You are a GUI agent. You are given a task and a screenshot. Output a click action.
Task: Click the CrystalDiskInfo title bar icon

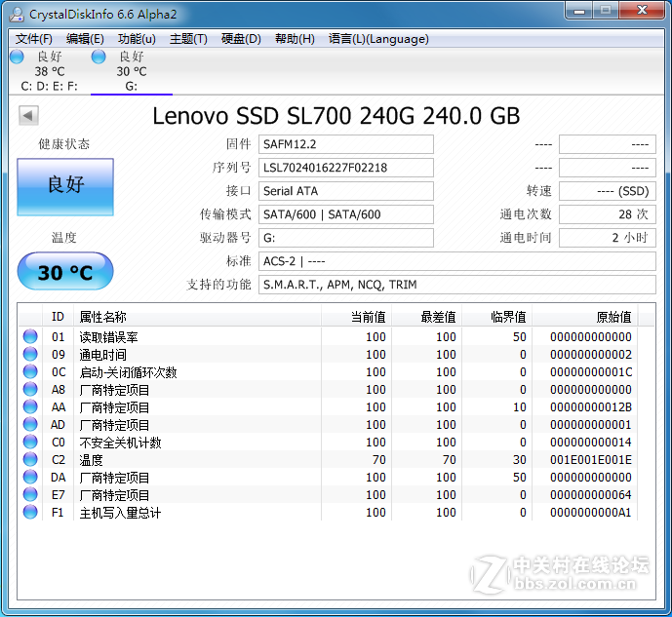pyautogui.click(x=17, y=14)
